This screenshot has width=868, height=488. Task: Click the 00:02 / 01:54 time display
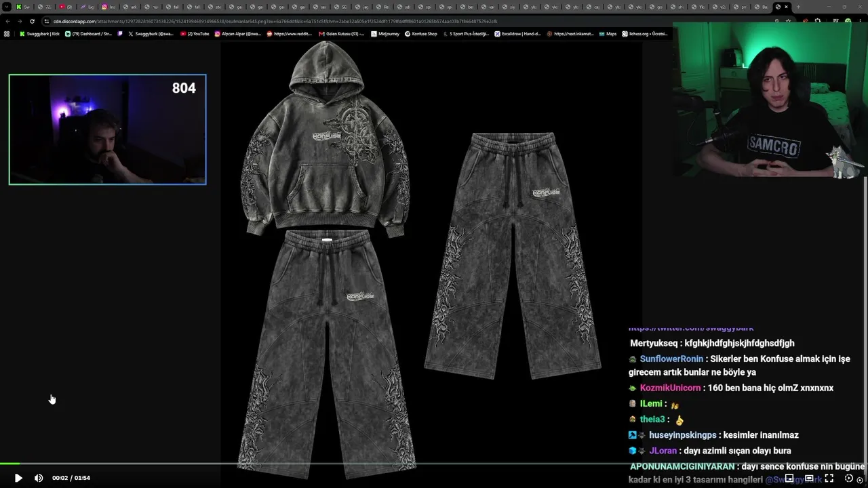pos(71,478)
